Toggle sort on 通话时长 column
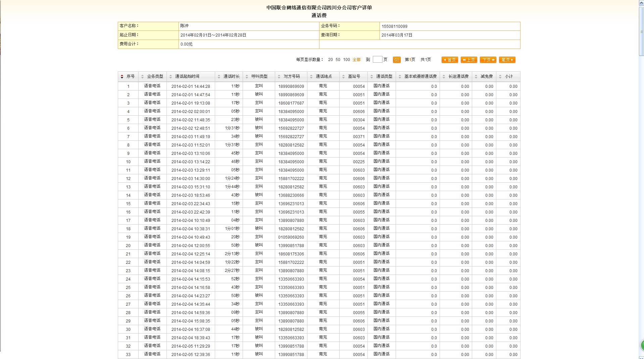 [219, 77]
